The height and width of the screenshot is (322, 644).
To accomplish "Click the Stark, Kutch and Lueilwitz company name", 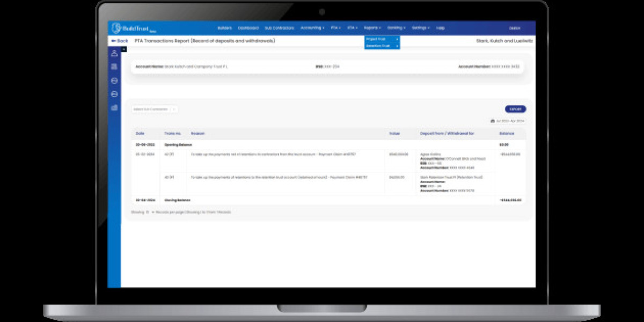I will pyautogui.click(x=505, y=41).
